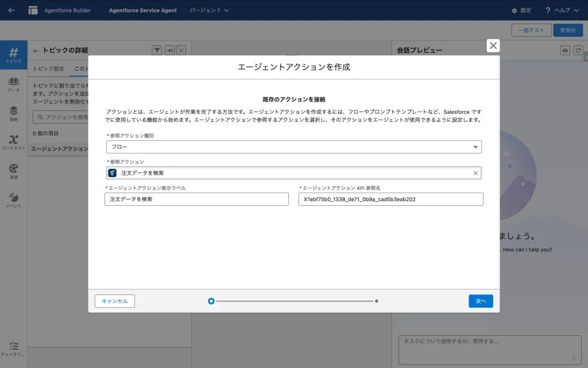Click the 次へ button
Viewport: 588px width, 368px height.
(481, 301)
